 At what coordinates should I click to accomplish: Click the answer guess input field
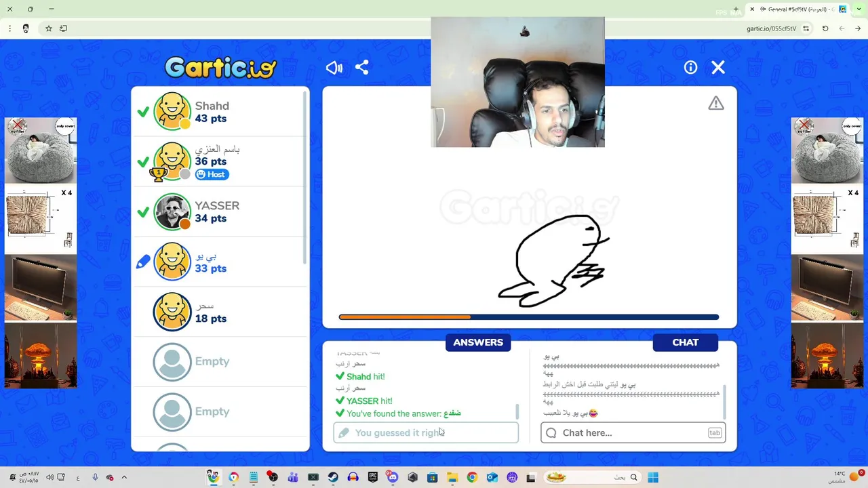point(426,432)
